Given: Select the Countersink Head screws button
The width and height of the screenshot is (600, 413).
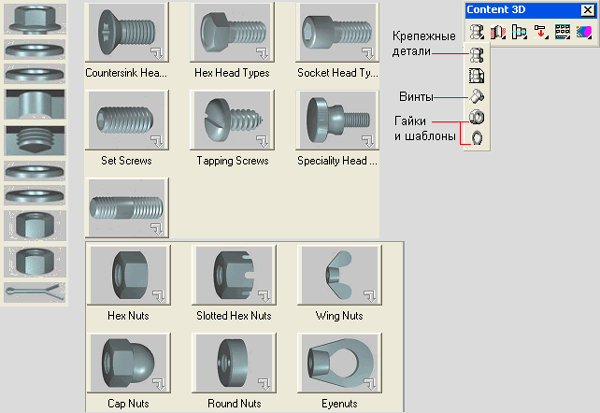Looking at the screenshot, I should (x=126, y=33).
